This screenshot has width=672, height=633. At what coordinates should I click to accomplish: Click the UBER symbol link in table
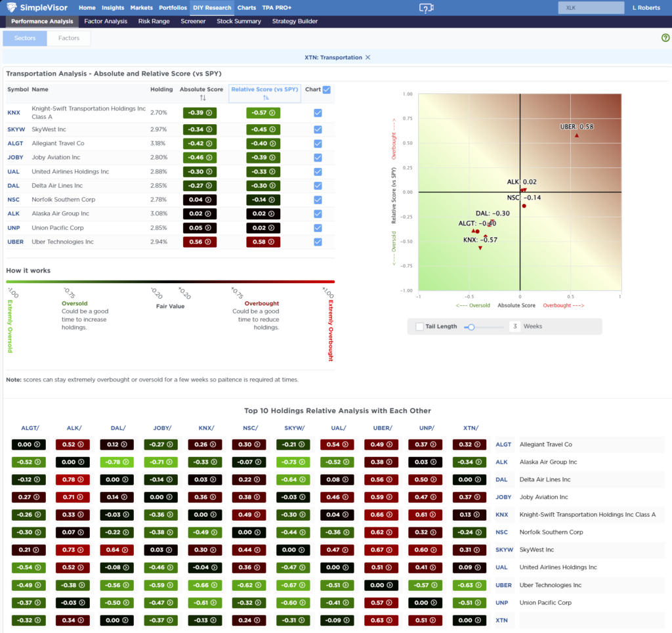coord(16,242)
